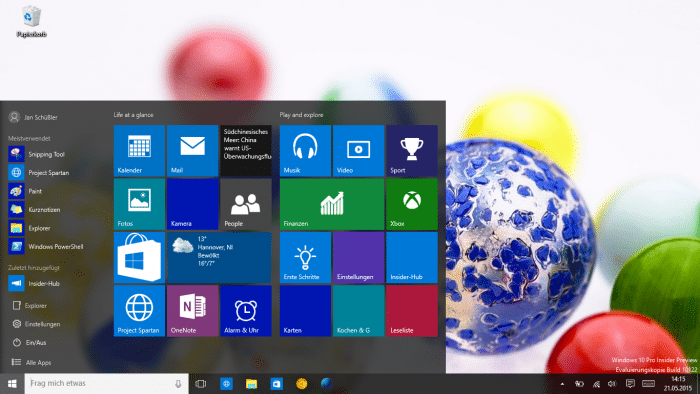This screenshot has height=394, width=700.
Task: Open the Leseliste tile
Action: 412,311
